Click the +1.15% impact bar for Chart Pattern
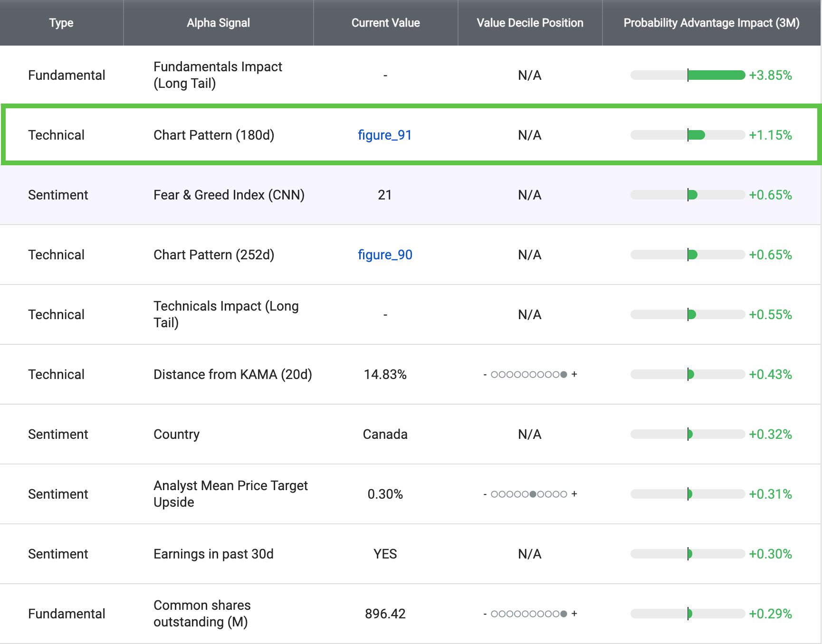The height and width of the screenshot is (644, 822). [x=688, y=135]
